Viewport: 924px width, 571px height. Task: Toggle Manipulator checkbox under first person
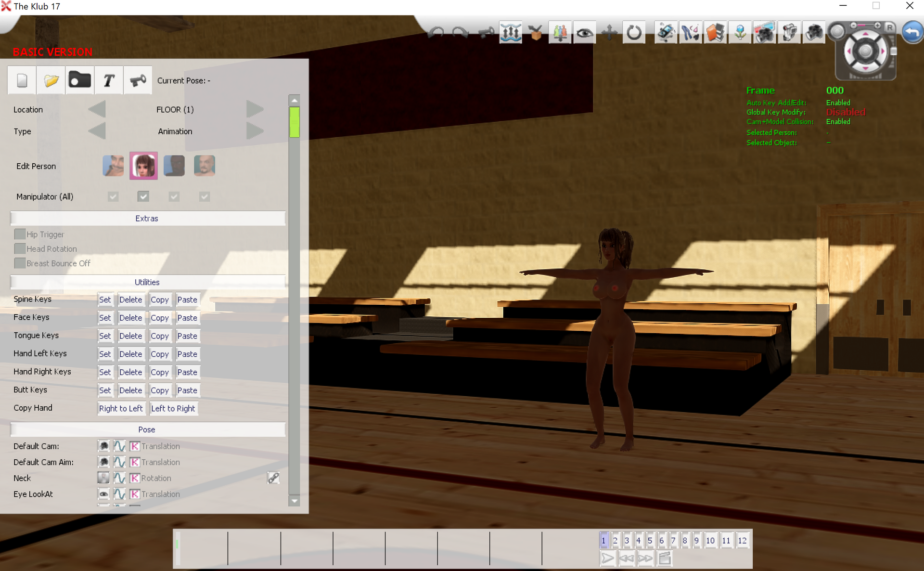[113, 196]
